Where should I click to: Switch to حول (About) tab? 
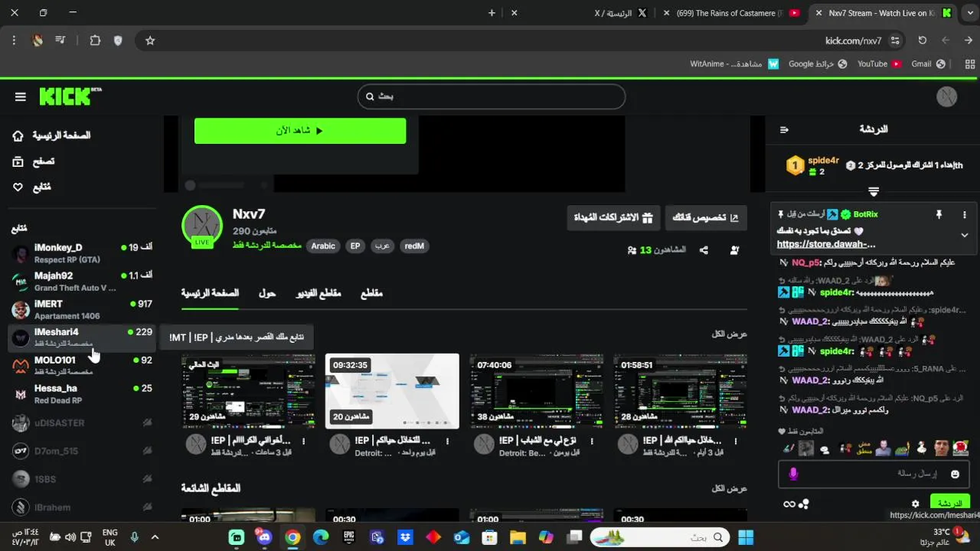pyautogui.click(x=267, y=293)
